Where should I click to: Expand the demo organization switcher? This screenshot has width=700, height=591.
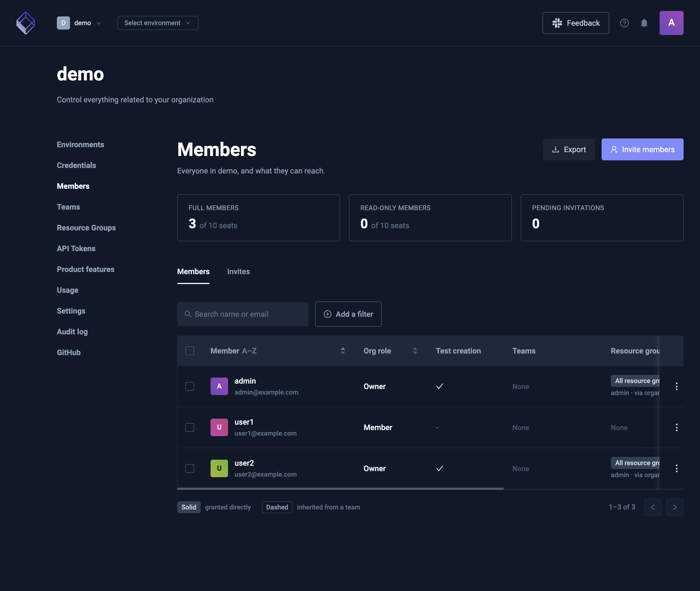pyautogui.click(x=79, y=23)
